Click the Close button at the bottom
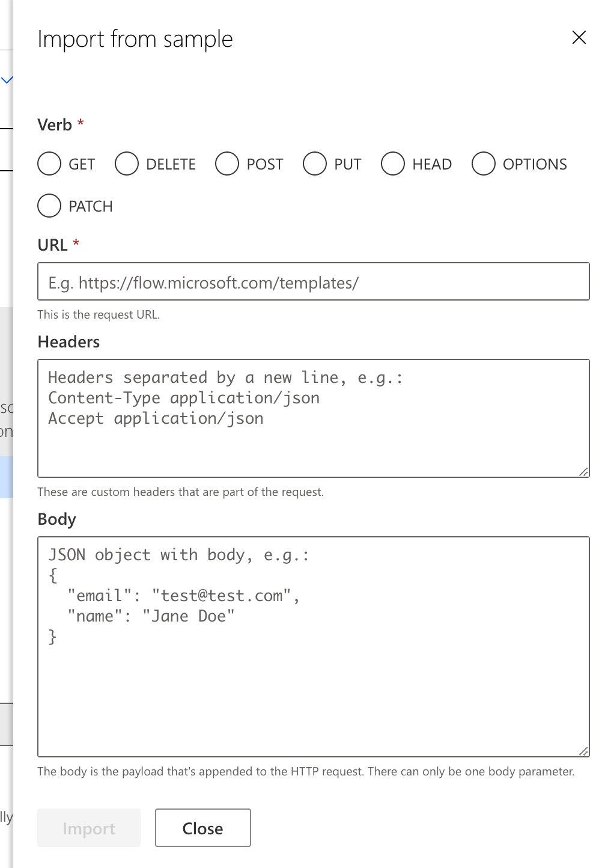 point(202,828)
